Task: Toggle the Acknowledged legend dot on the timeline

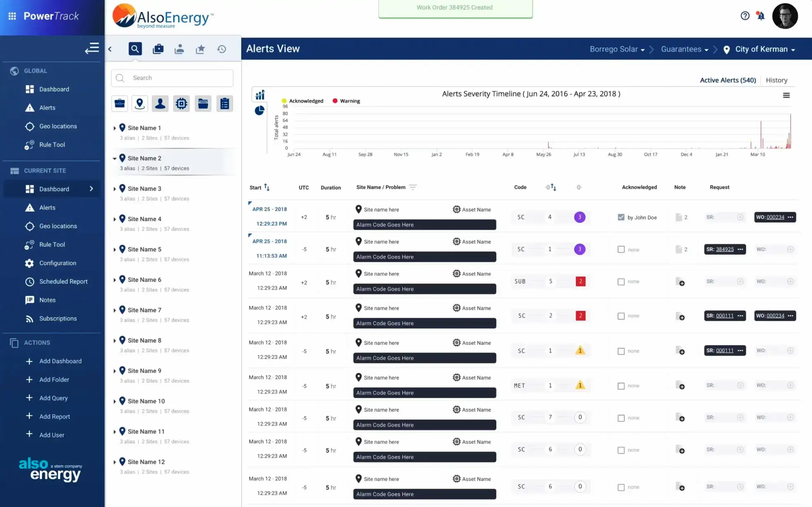Action: pos(284,101)
